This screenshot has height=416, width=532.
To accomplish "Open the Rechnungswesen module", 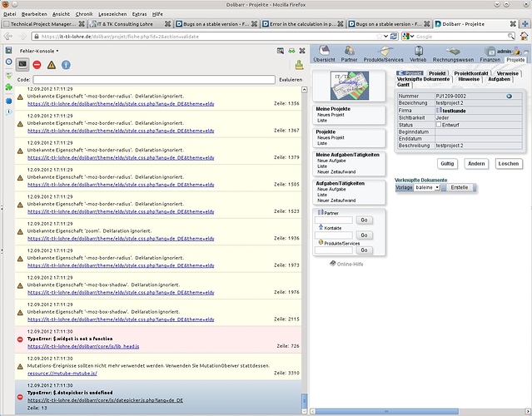I will pyautogui.click(x=453, y=55).
